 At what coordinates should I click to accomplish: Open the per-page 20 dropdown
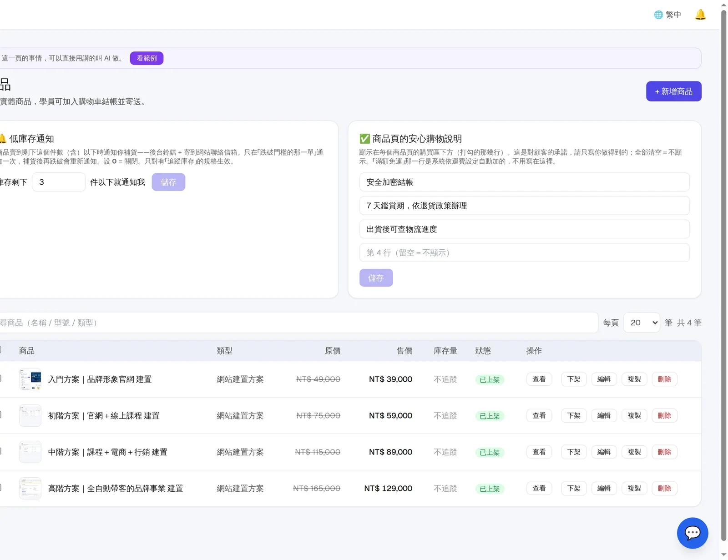pyautogui.click(x=642, y=323)
